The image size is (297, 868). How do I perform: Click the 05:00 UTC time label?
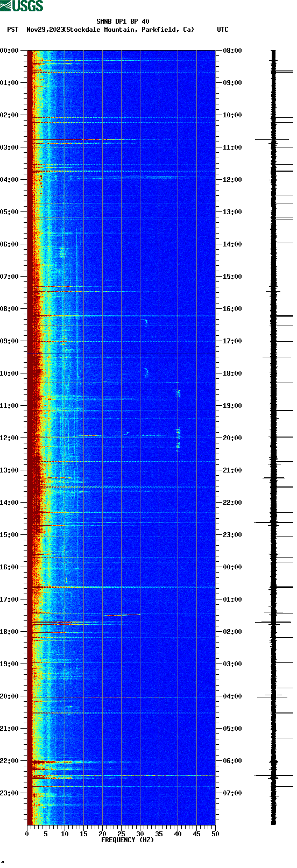(x=232, y=729)
